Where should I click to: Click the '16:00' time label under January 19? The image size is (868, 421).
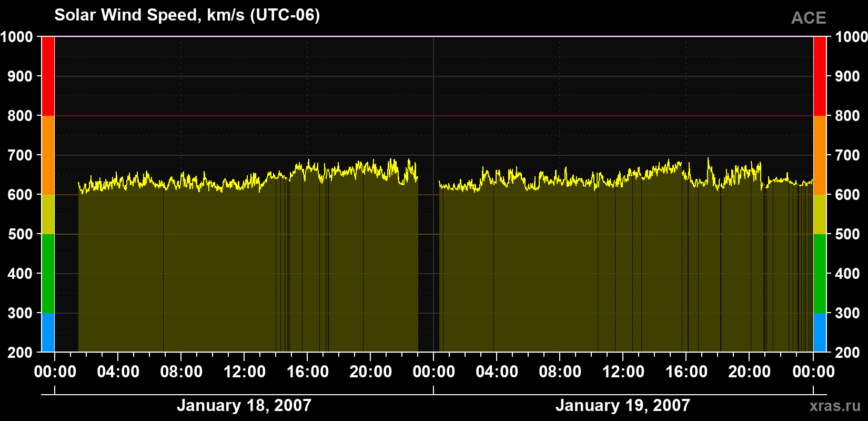tap(686, 372)
